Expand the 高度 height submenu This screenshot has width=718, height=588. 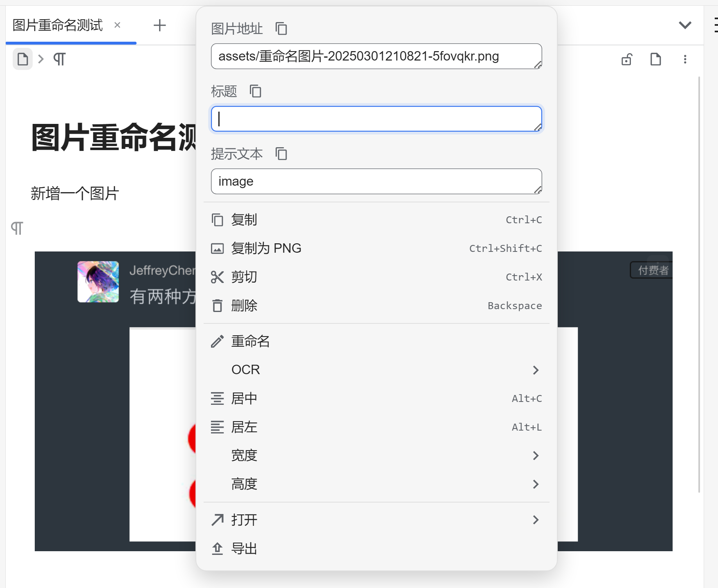(376, 484)
